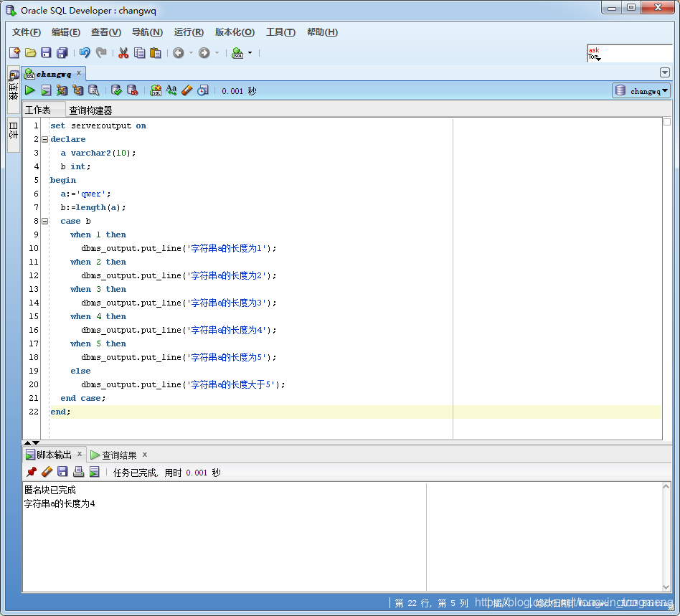Open the 查看(V) menu
680x616 pixels.
point(106,32)
